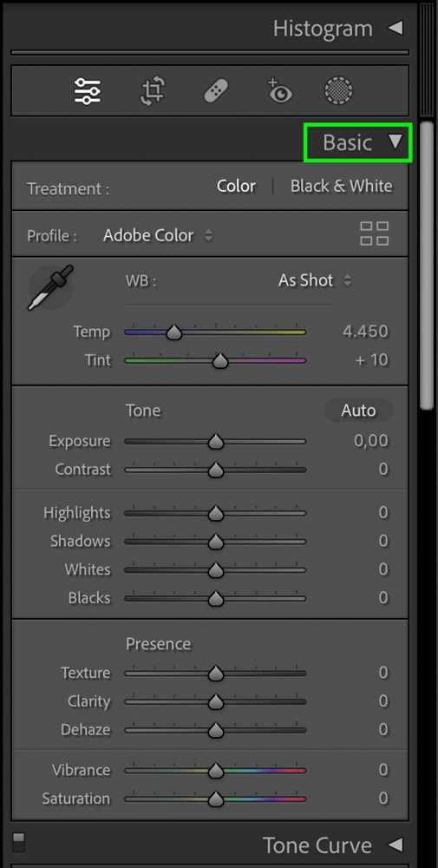Activate the Red Eye Correction tool
Screen dimensions: 438x868
pos(280,91)
